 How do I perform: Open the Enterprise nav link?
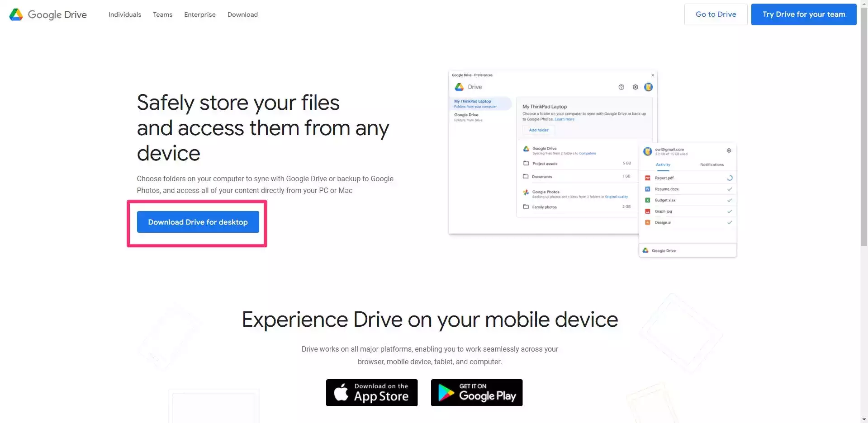click(200, 14)
